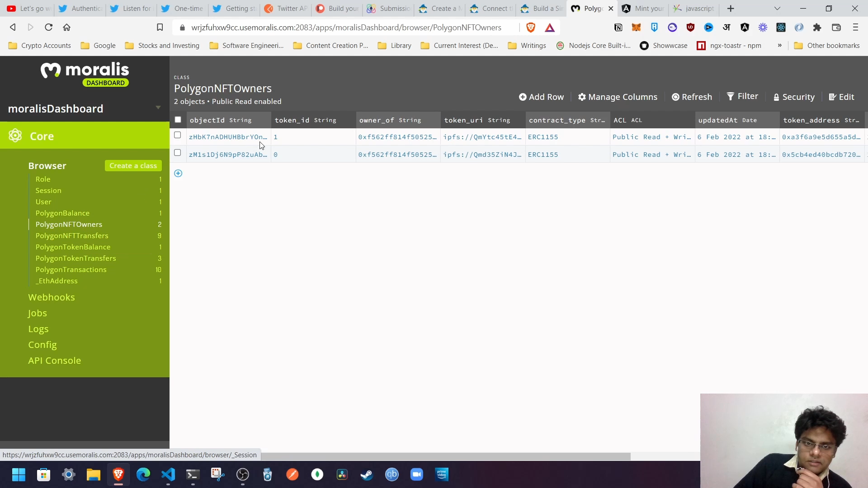Click the owner_of column header
Image resolution: width=868 pixels, height=488 pixels.
(x=398, y=120)
